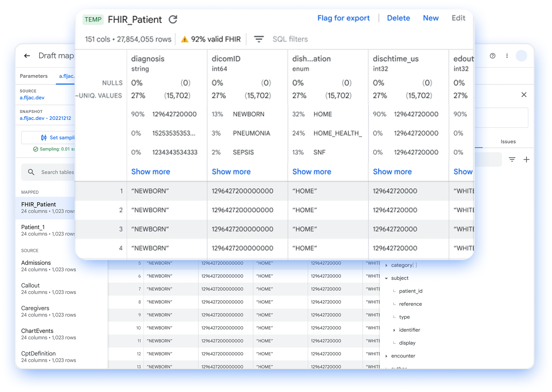This screenshot has height=392, width=552.
Task: Open the SQL filters icon
Action: (259, 39)
